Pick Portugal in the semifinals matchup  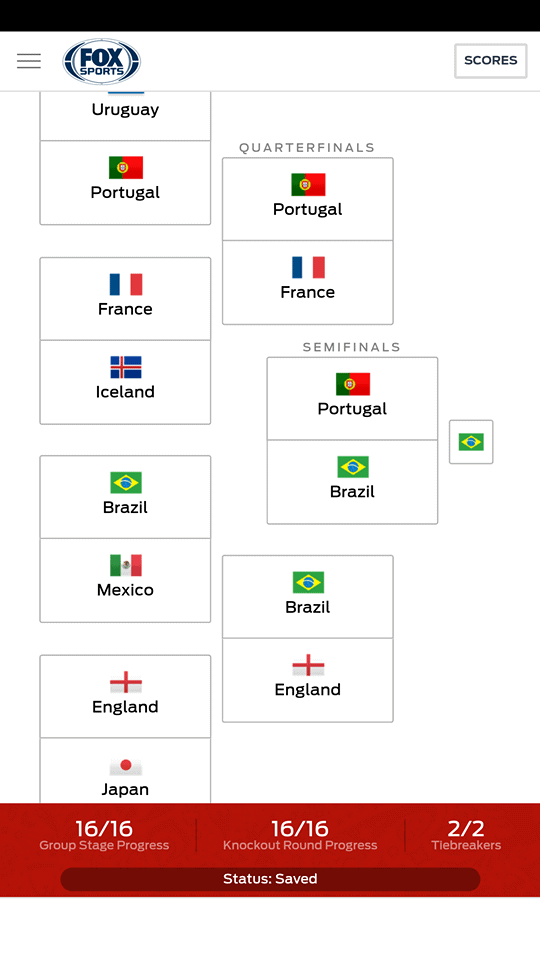point(352,399)
